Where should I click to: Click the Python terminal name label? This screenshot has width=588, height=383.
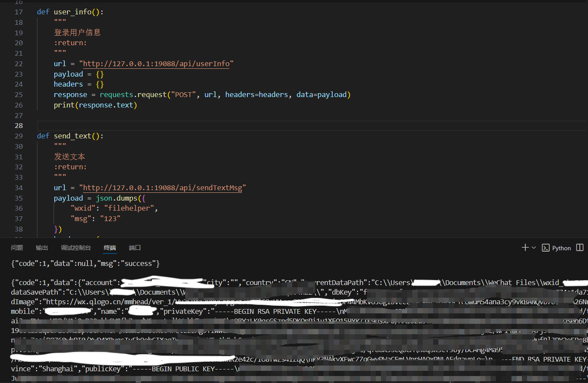561,248
